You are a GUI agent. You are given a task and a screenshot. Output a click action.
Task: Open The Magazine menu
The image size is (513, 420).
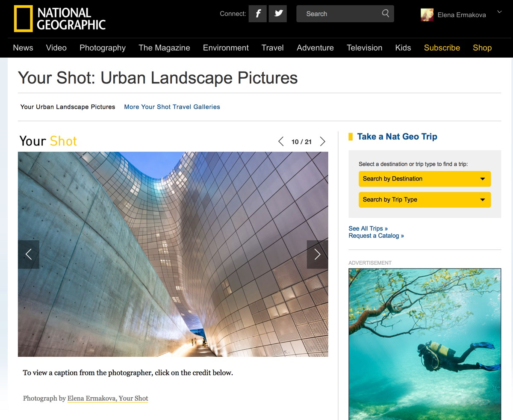[x=164, y=48]
